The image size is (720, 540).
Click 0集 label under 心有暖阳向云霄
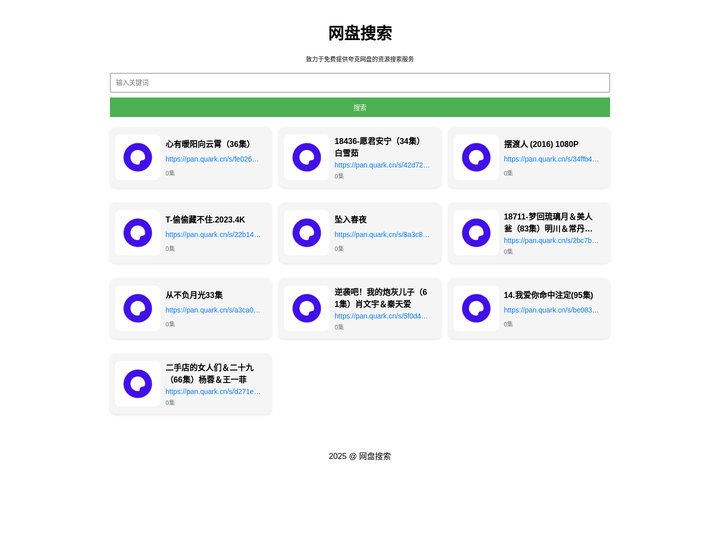170,173
